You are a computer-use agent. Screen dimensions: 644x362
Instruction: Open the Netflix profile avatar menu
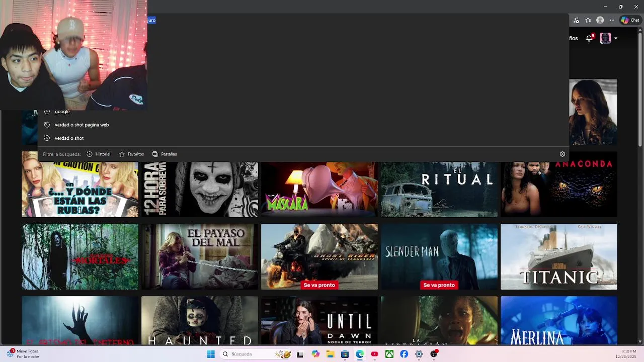coord(605,38)
